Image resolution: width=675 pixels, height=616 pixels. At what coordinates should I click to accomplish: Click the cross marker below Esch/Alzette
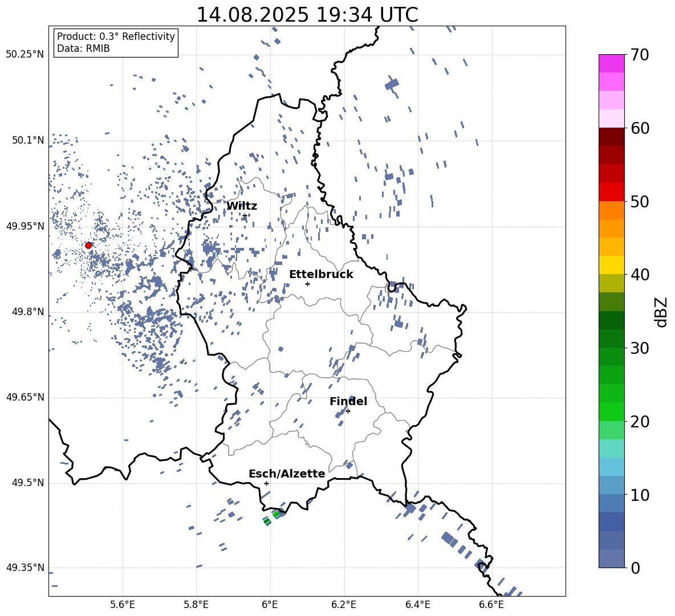coord(266,483)
